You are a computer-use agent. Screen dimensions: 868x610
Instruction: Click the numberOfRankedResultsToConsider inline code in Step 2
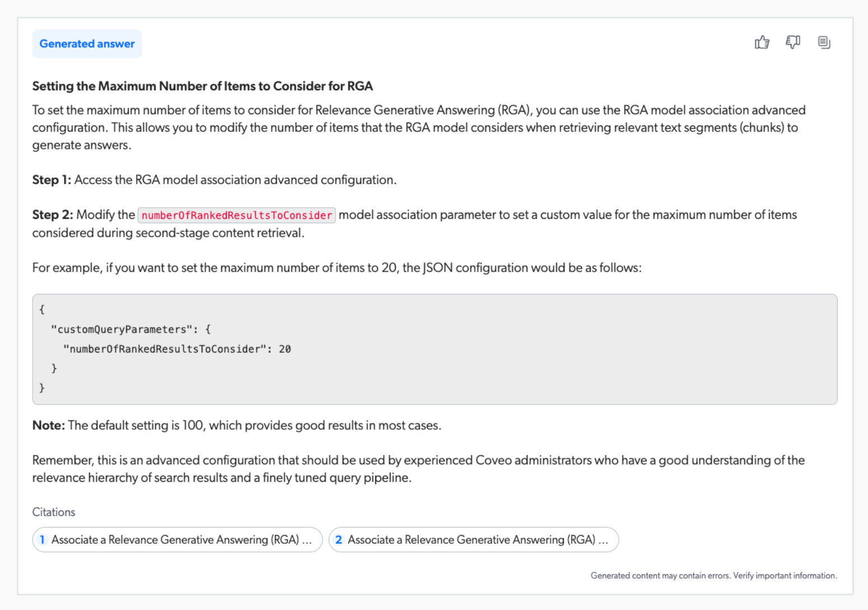pos(237,215)
